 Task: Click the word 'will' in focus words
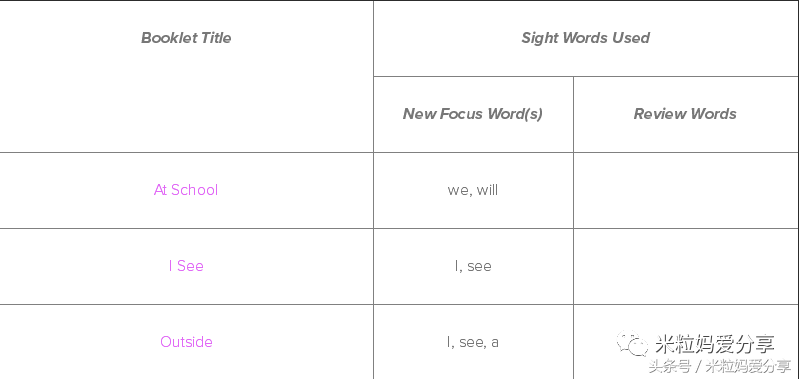487,190
